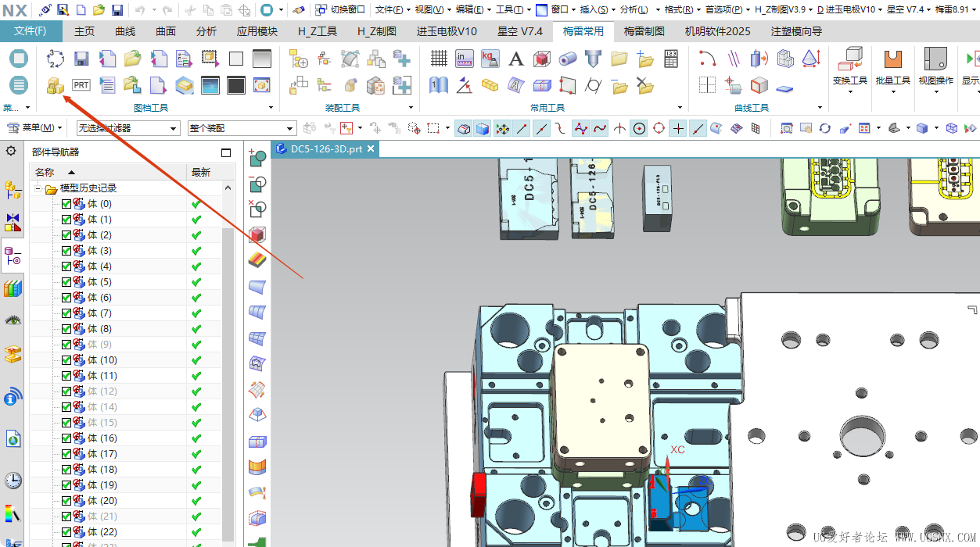Open the calculator icon in 常用工具
The width and height of the screenshot is (980, 547).
[x=671, y=59]
